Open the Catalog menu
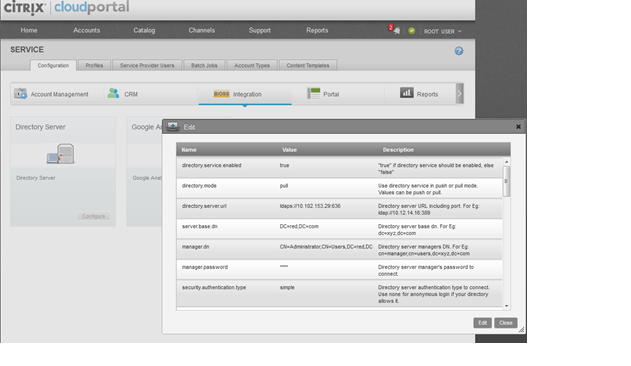 144,30
